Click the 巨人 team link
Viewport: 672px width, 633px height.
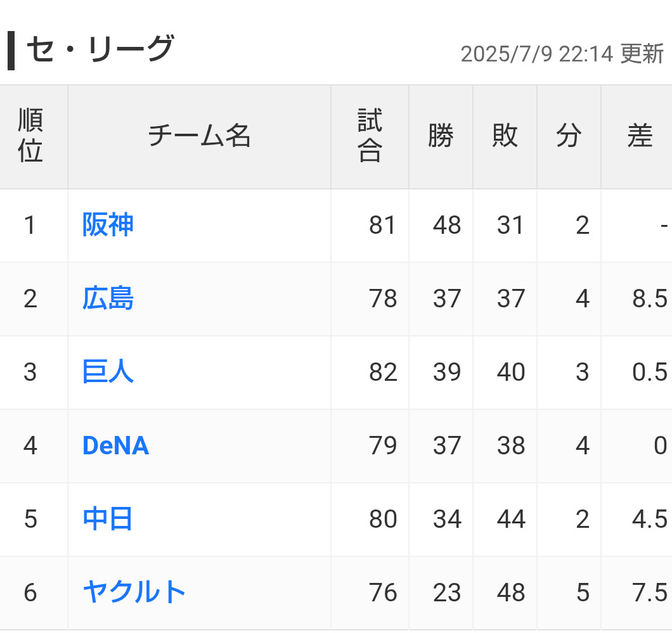pyautogui.click(x=108, y=372)
